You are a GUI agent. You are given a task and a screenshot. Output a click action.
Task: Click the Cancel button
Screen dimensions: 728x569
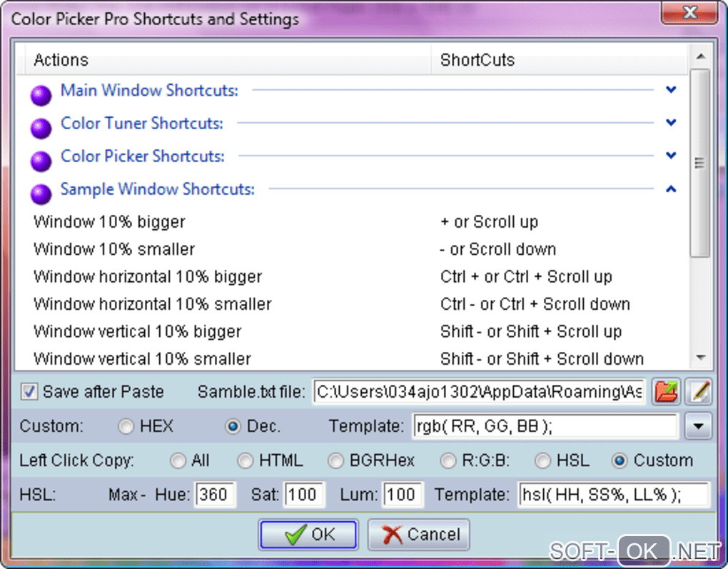coord(419,534)
